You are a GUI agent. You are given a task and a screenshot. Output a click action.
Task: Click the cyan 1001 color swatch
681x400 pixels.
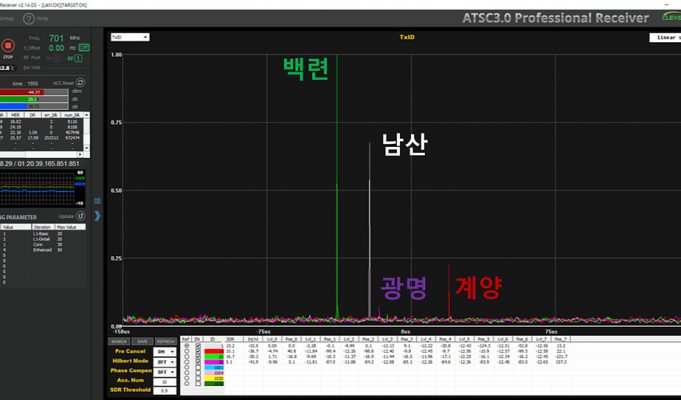[214, 367]
